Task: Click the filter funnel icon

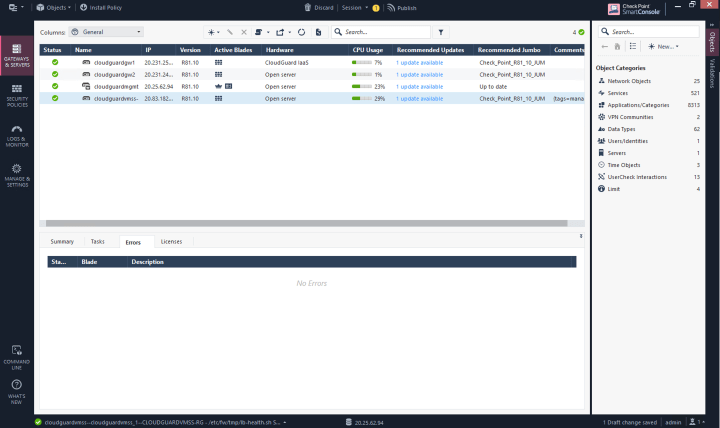Action: tap(441, 32)
